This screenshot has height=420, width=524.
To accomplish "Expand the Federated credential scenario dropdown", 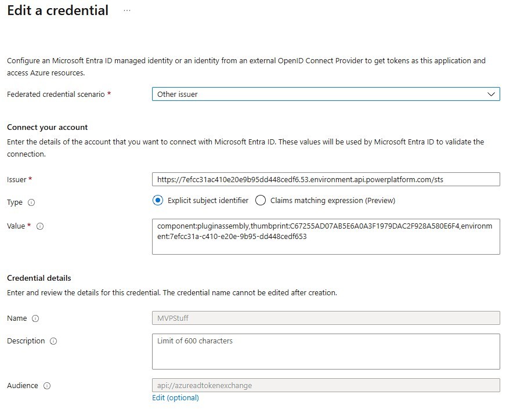I will click(326, 94).
